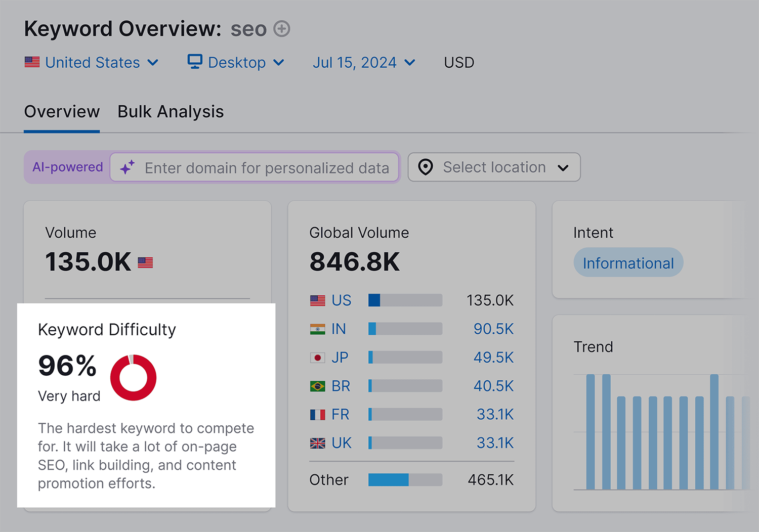Click the US flag in Global Volume list
759x532 pixels.
(x=318, y=301)
